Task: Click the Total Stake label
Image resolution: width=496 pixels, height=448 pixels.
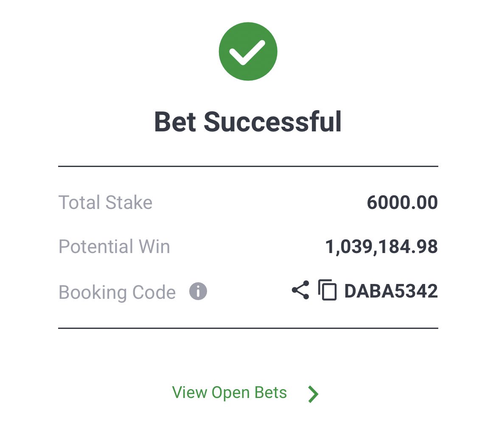Action: 105,203
